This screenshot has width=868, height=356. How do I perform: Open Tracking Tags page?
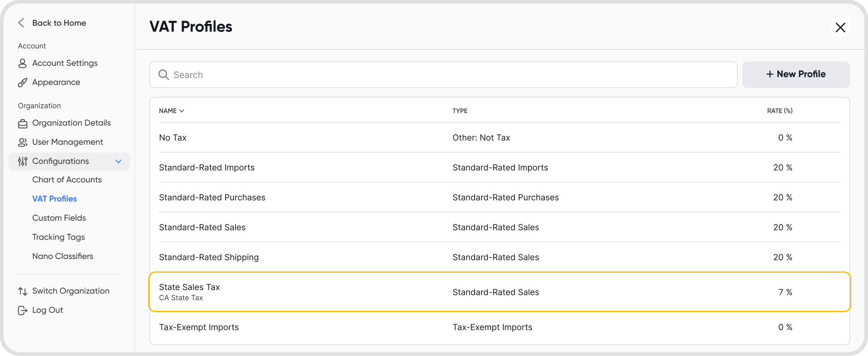[x=59, y=237]
